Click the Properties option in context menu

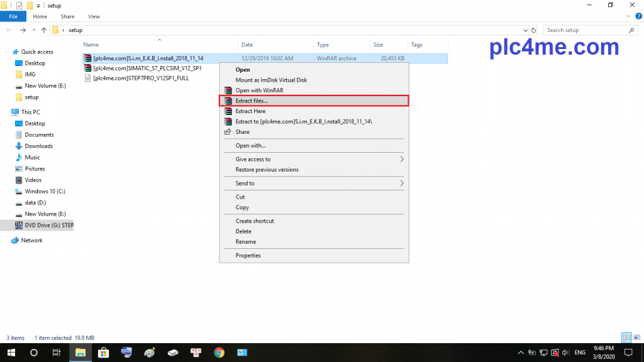(248, 256)
